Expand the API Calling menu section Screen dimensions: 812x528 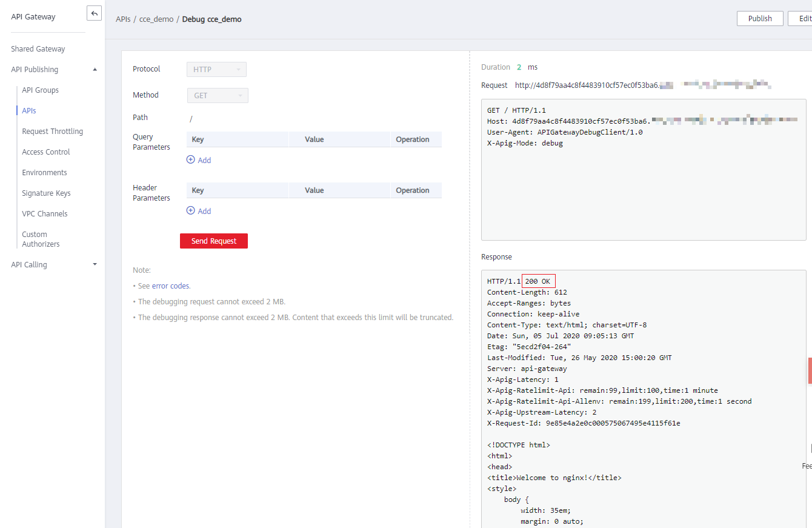click(95, 265)
